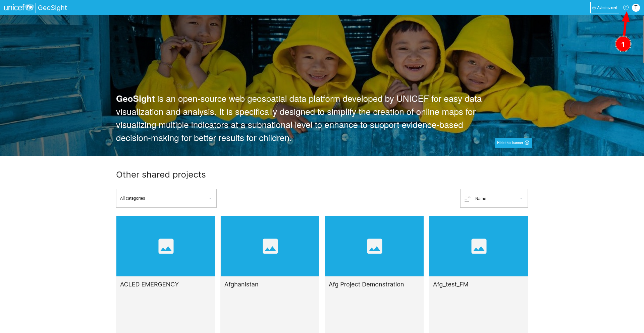Click the Afg_test_FM image placeholder icon

pos(479,246)
